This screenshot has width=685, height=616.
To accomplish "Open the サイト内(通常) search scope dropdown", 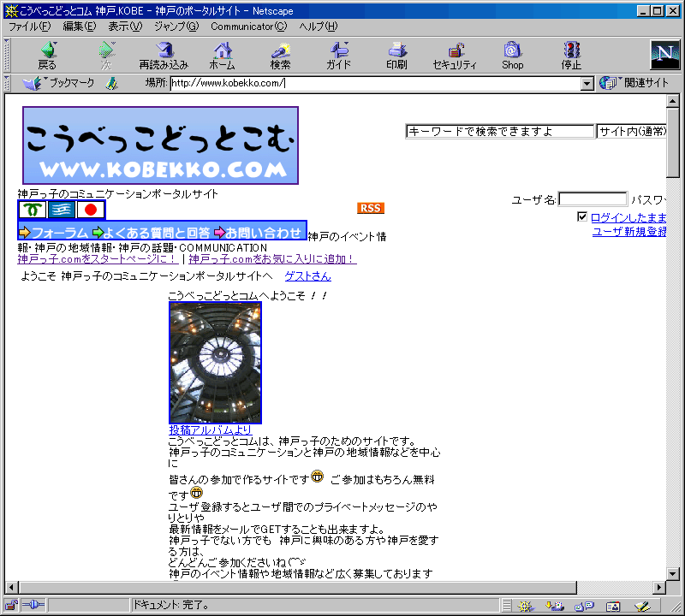I will [632, 132].
